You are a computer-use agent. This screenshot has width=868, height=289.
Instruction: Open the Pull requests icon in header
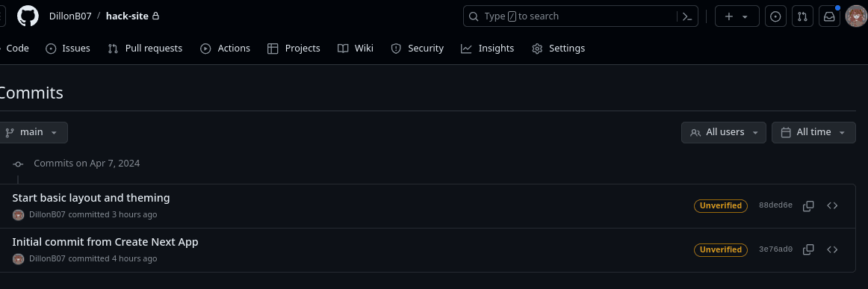[802, 16]
